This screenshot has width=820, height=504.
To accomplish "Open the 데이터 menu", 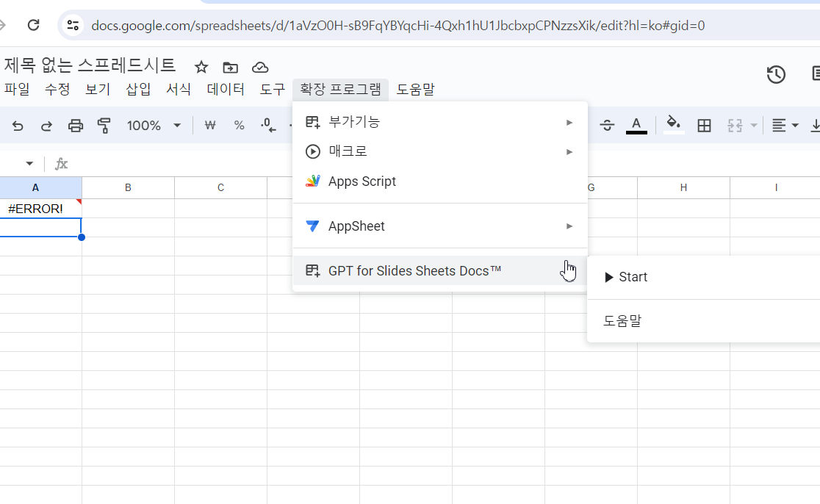I will pos(226,90).
